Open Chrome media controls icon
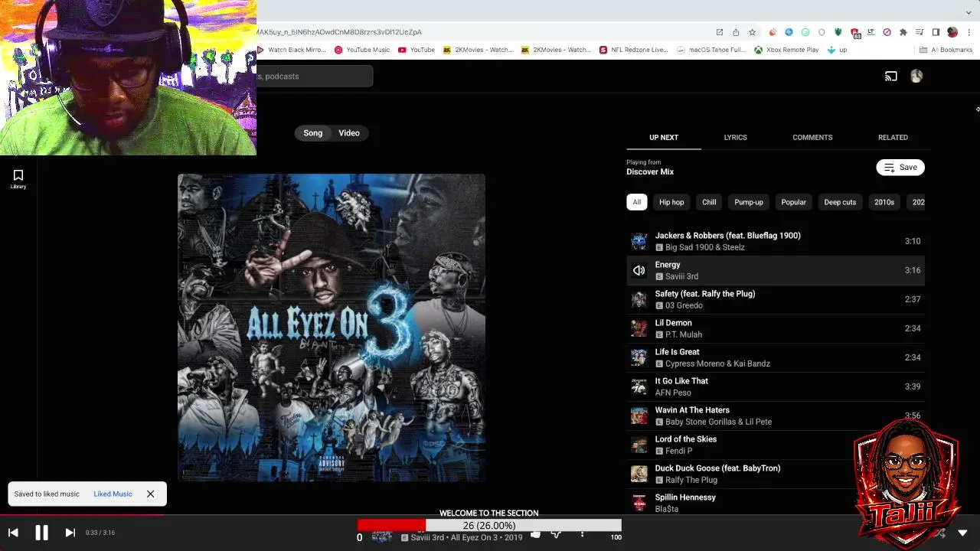Viewport: 980px width, 551px height. pyautogui.click(x=920, y=32)
